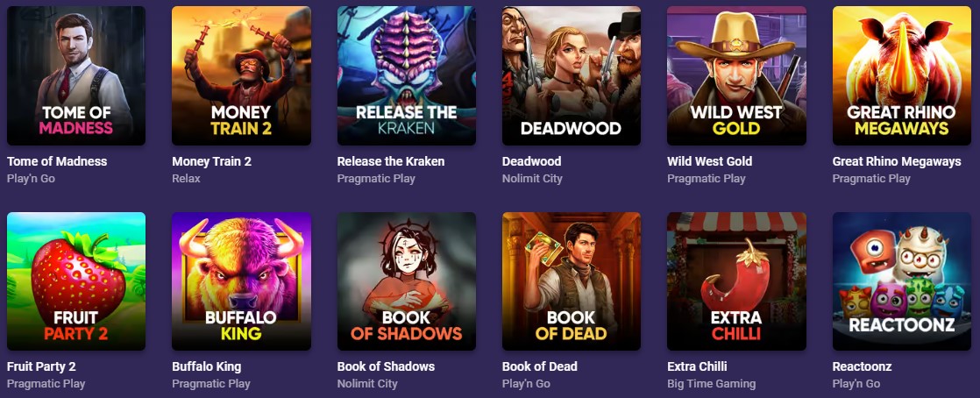980x398 pixels.
Task: Click the Book of Dead game tile
Action: coord(572,281)
